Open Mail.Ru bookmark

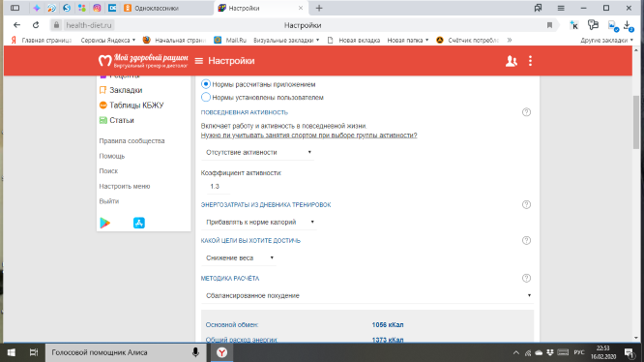tap(230, 41)
